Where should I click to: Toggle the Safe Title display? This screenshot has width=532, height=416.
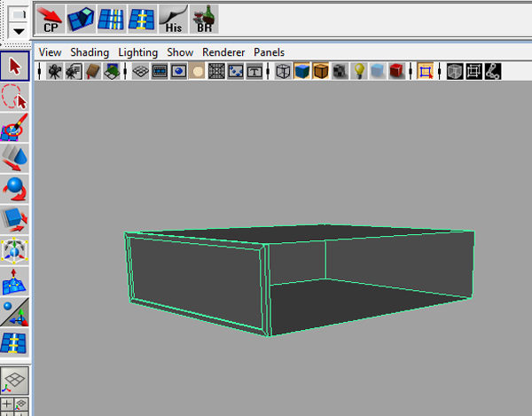pyautogui.click(x=254, y=71)
